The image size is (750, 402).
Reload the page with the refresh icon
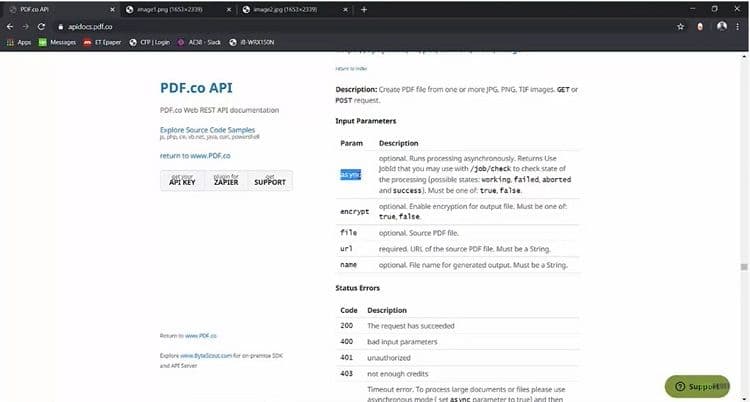42,26
